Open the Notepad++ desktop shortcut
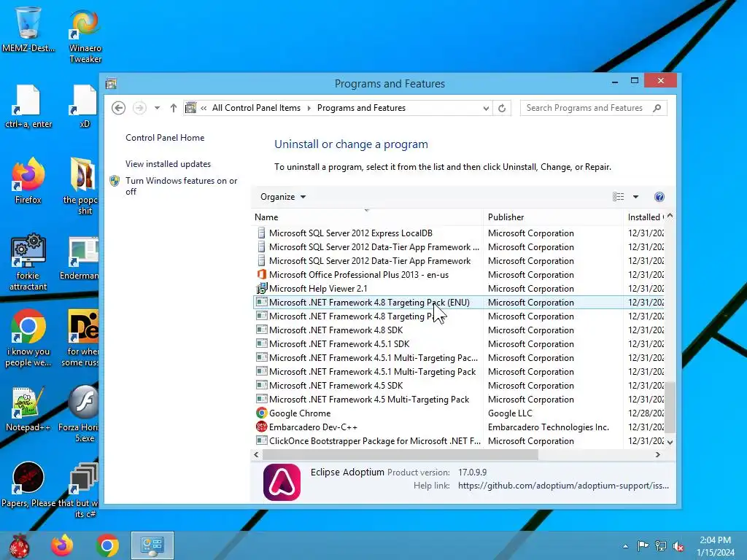The height and width of the screenshot is (560, 747). (28, 409)
